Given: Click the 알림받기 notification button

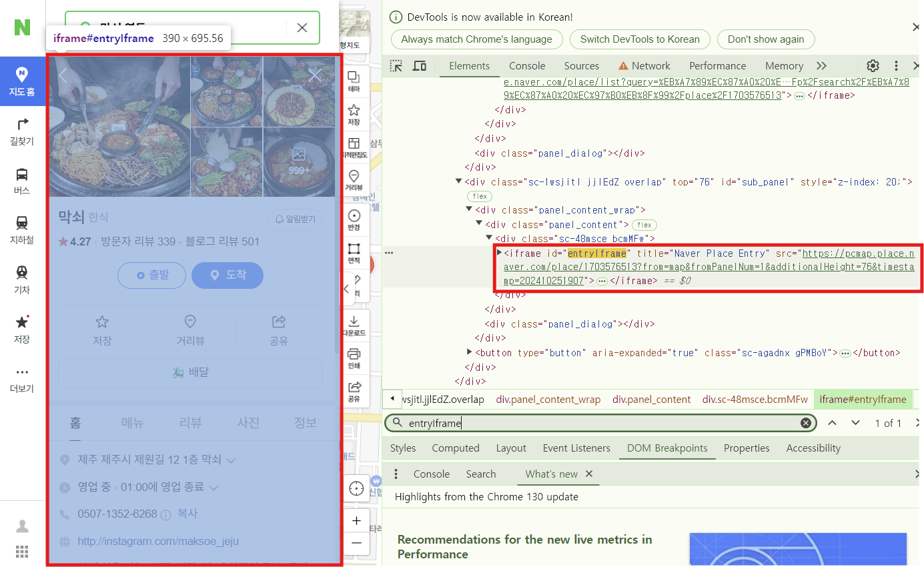Looking at the screenshot, I should [296, 219].
